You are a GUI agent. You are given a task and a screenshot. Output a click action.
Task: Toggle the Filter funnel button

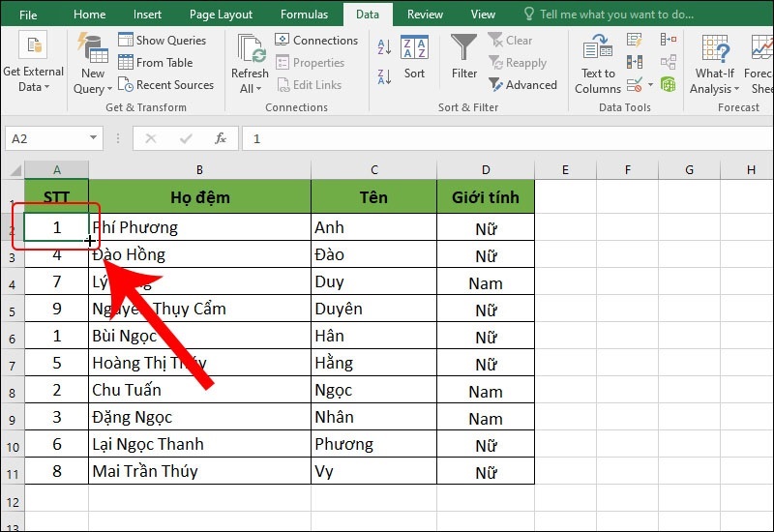464,57
